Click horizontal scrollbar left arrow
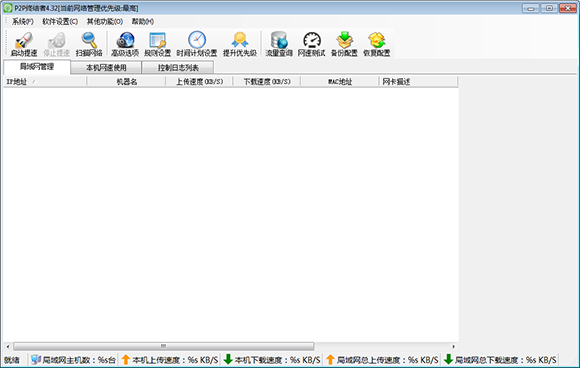 coord(8,347)
